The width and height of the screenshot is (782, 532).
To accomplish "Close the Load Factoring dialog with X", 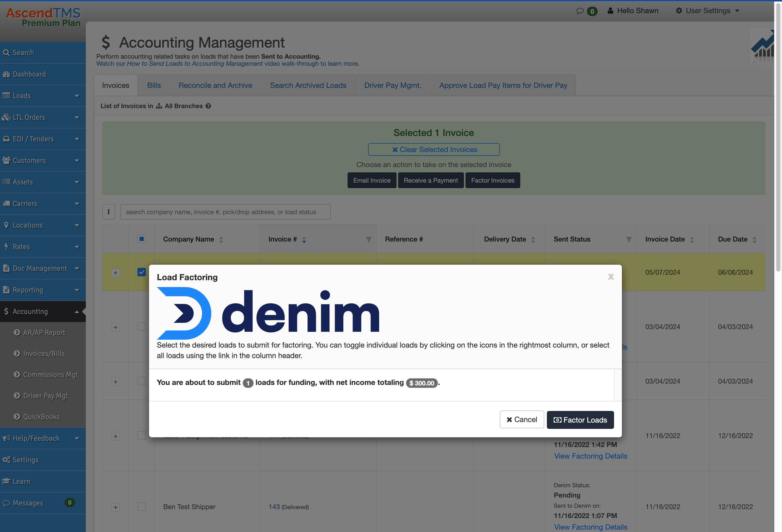I will pos(611,277).
